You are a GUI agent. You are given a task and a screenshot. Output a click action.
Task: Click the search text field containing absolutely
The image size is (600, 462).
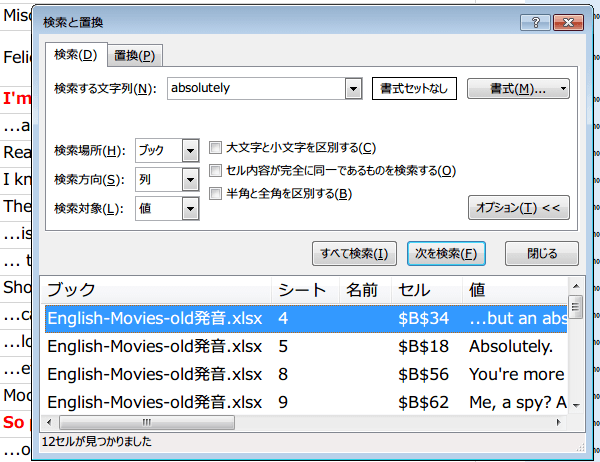point(256,88)
